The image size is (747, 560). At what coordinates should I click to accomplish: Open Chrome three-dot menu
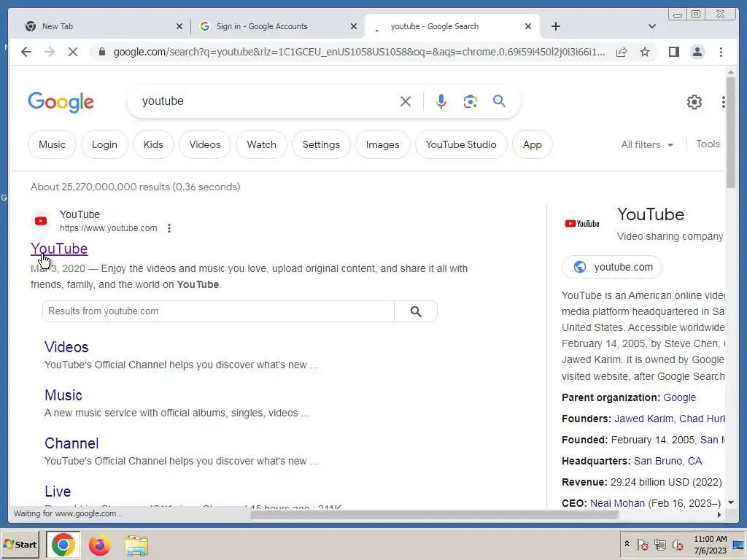[x=721, y=52]
